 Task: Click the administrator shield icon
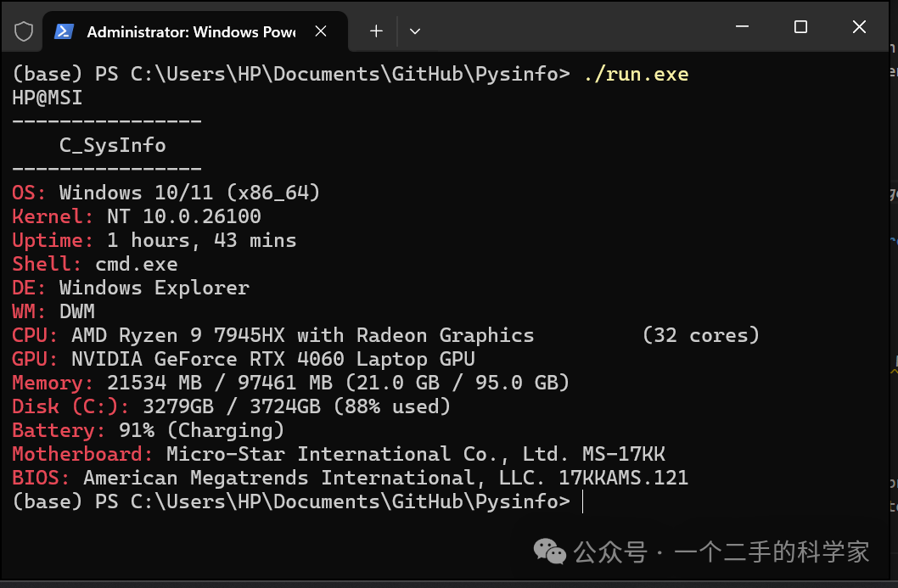coord(24,31)
